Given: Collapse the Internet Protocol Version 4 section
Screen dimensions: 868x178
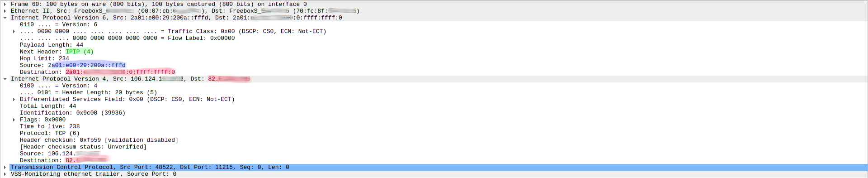Looking at the screenshot, I should point(5,79).
